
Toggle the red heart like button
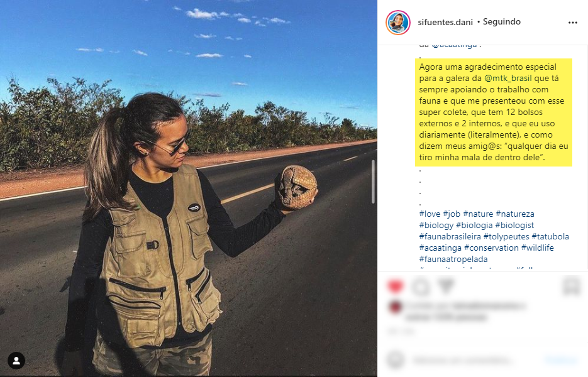point(395,287)
